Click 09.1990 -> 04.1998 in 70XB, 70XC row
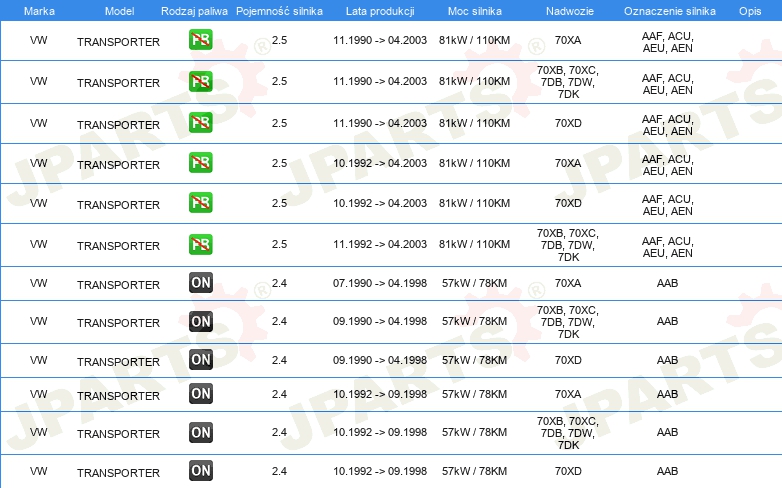The height and width of the screenshot is (488, 782). pyautogui.click(x=380, y=321)
